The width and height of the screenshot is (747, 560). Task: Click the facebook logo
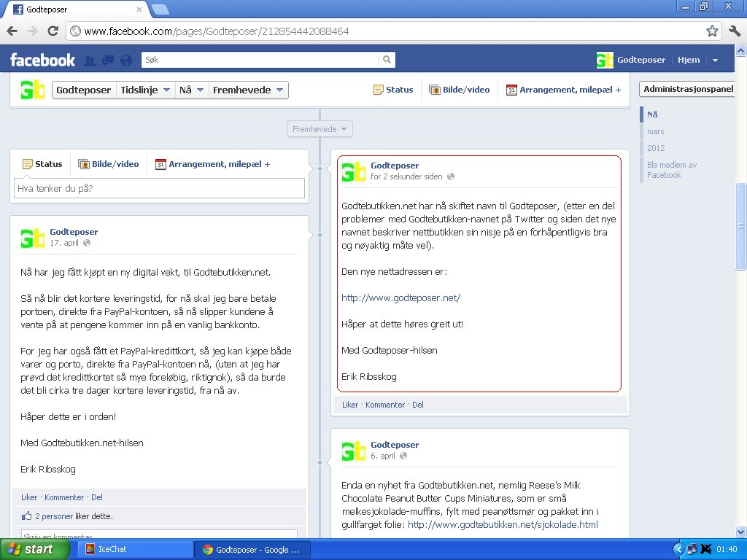(x=43, y=60)
